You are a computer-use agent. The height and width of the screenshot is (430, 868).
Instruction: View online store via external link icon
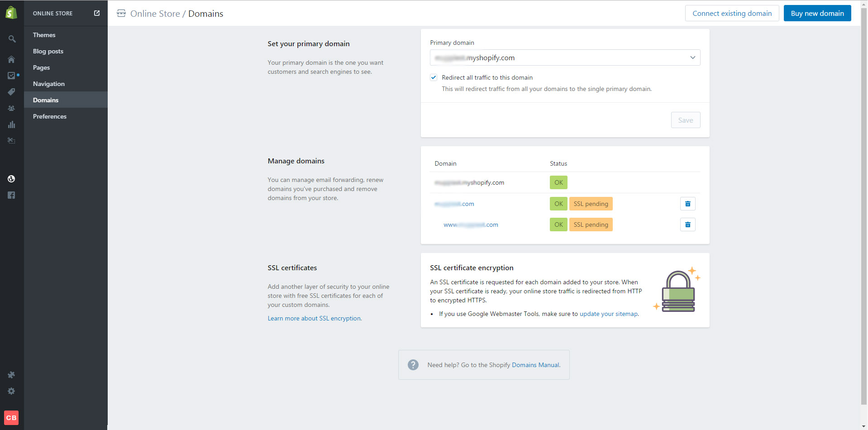97,13
